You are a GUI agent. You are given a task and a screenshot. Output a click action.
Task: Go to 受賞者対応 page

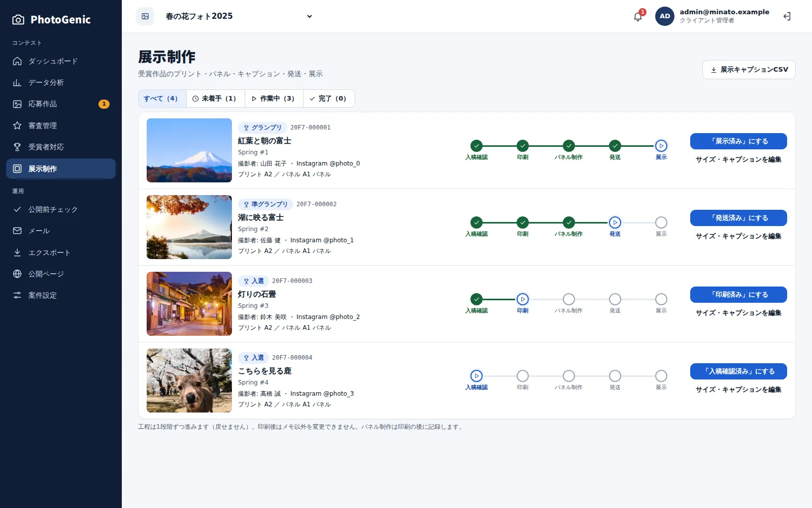[x=61, y=147]
